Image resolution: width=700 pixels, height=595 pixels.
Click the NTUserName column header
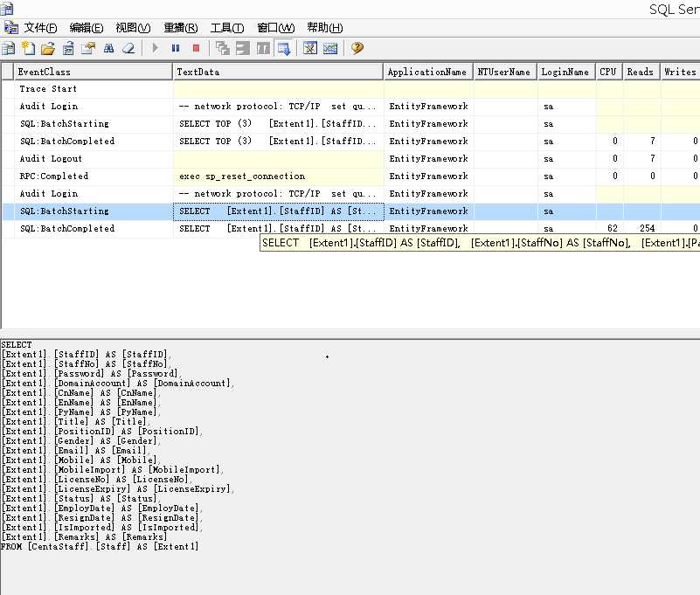point(505,72)
